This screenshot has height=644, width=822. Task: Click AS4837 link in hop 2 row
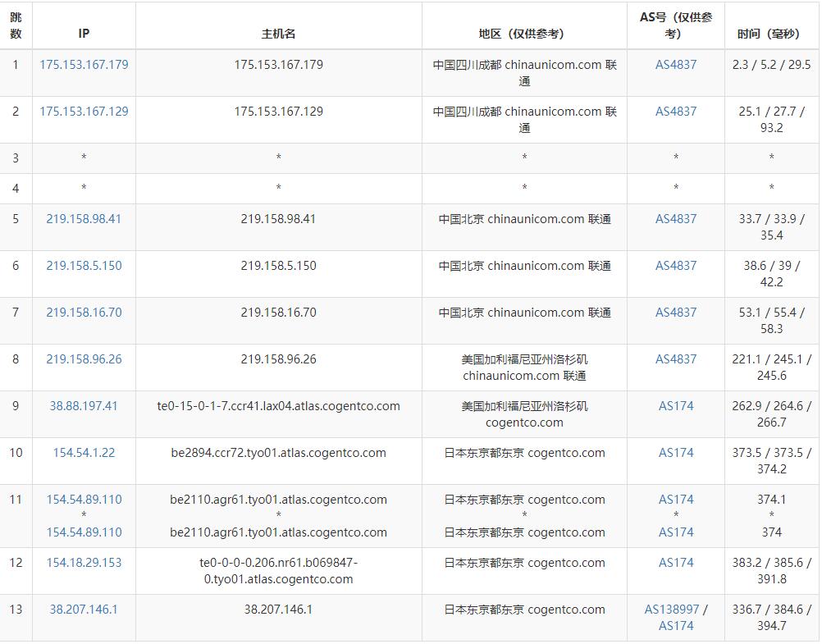click(676, 112)
